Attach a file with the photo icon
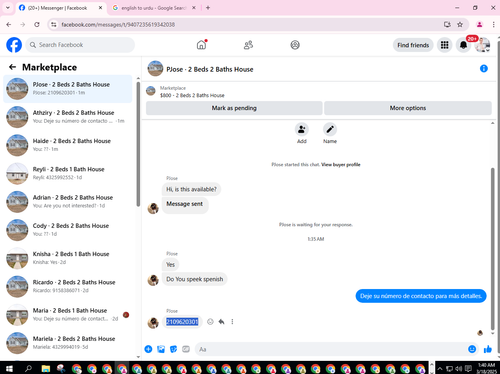This screenshot has height=374, width=500. coord(161,349)
